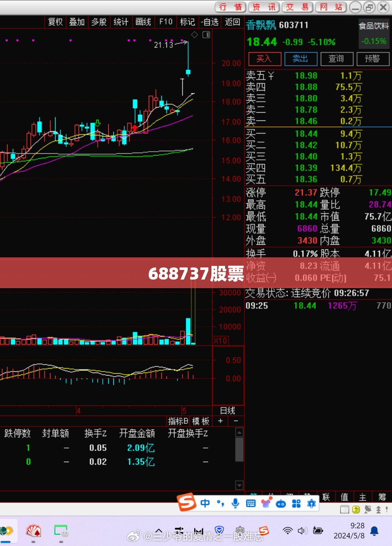
Task: Click 统计 in the chart toolbar
Action: pos(121,22)
